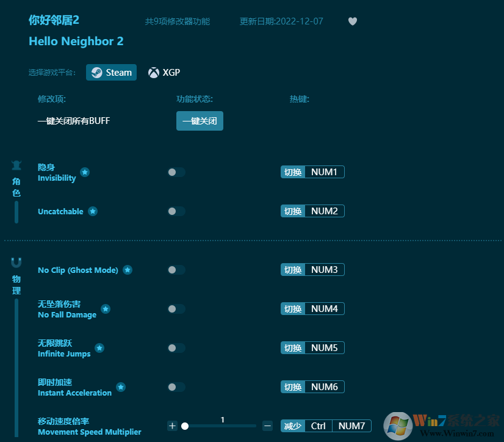Click the 角色 category label
504x442 pixels.
tap(16, 187)
